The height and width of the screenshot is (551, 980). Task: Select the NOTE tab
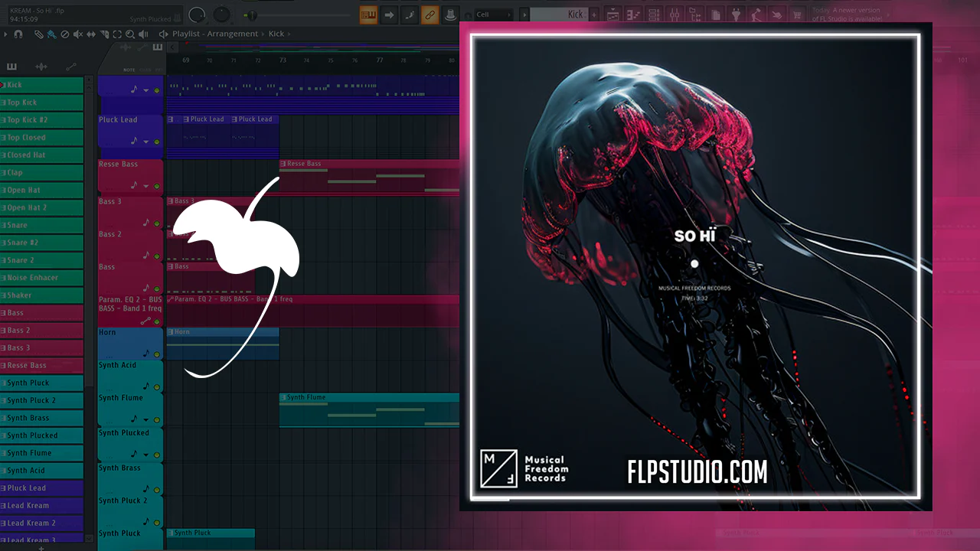click(129, 70)
